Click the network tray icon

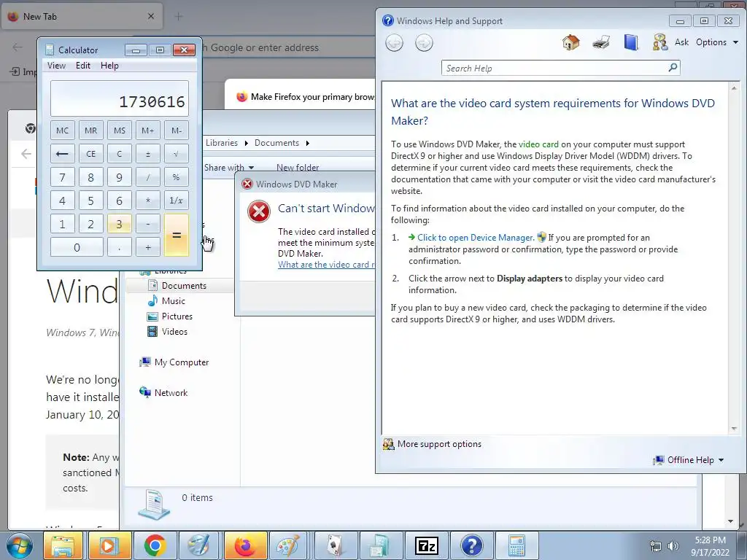coord(656,546)
